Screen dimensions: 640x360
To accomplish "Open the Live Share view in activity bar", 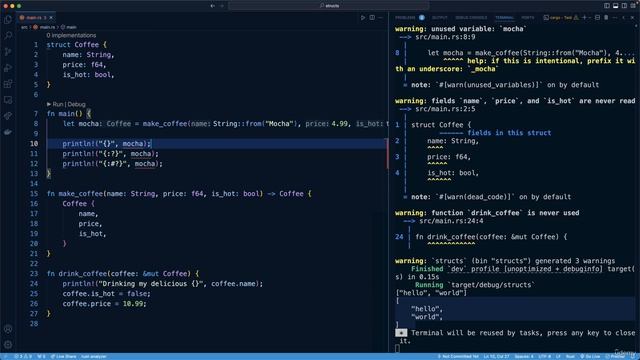I will pos(8,116).
